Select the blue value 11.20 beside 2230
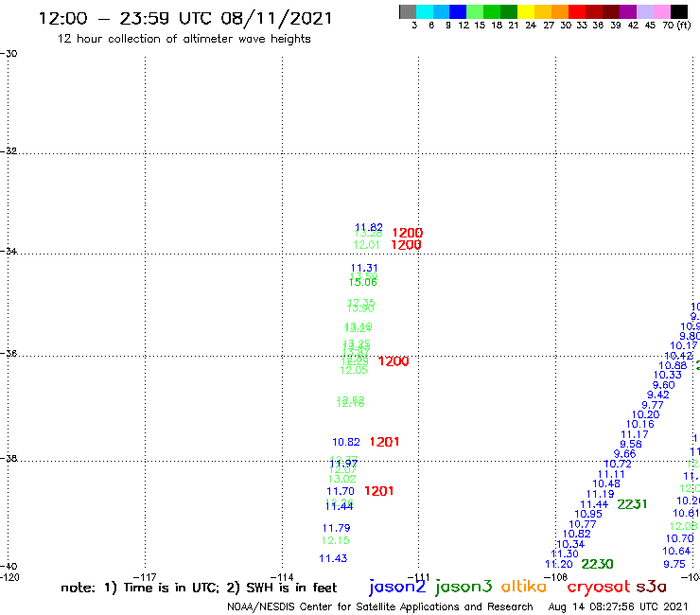 [559, 565]
